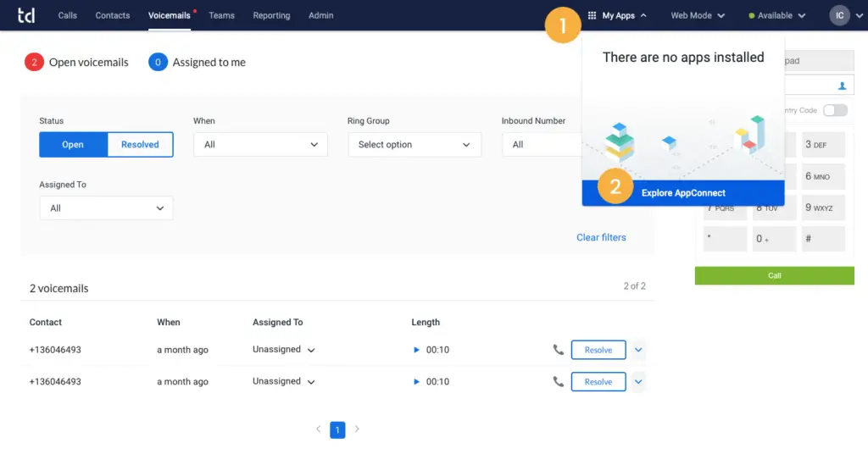Expand Unassigned dropdown on first voicemail
The width and height of the screenshot is (868, 454).
(x=283, y=350)
